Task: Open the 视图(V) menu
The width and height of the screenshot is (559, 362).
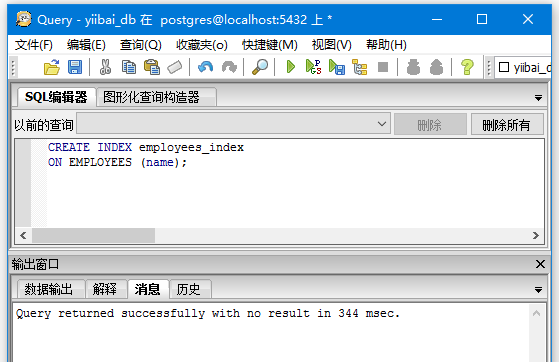Action: click(x=332, y=45)
